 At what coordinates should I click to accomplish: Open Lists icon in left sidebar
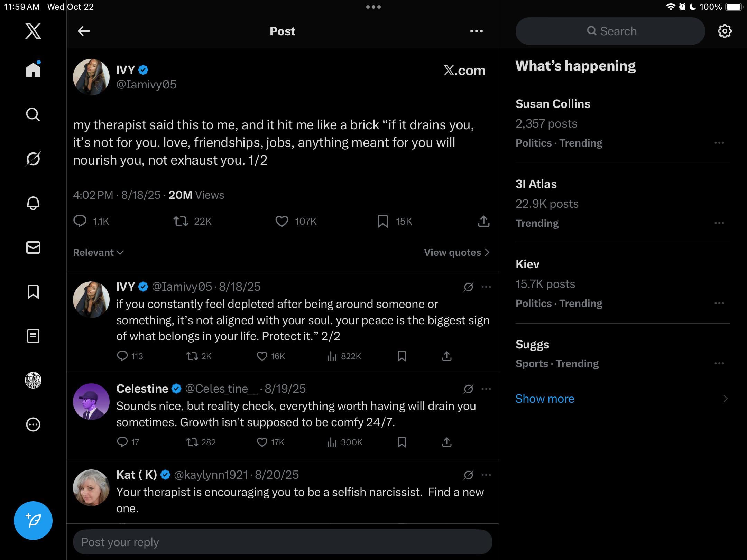click(33, 336)
